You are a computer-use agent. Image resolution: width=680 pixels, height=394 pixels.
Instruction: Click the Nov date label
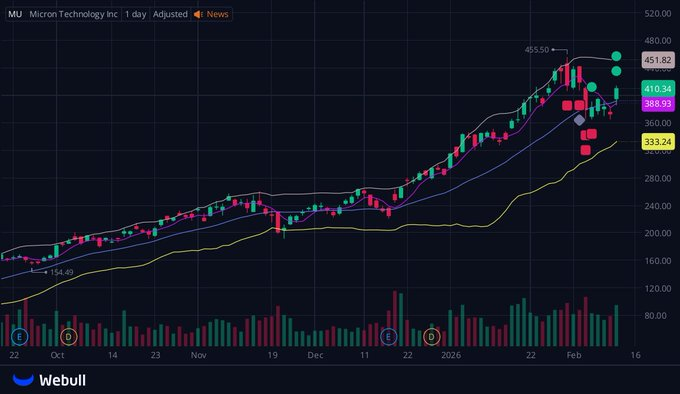point(199,355)
